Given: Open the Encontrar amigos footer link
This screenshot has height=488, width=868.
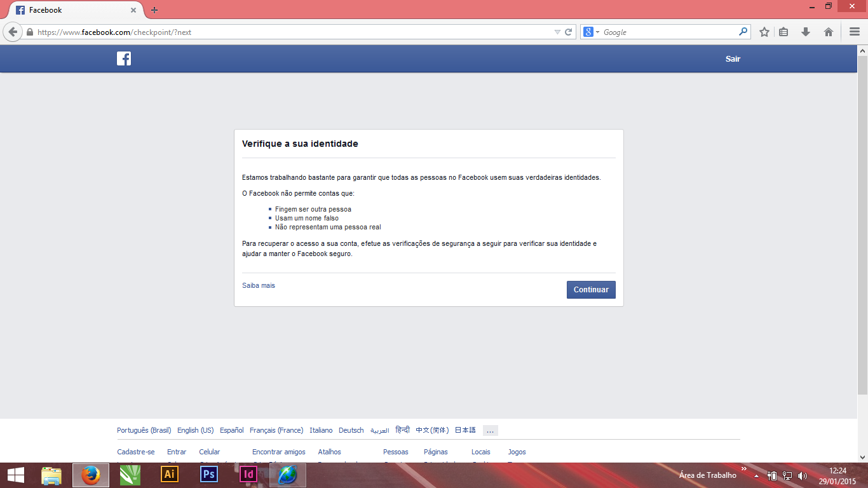Looking at the screenshot, I should coord(279,452).
